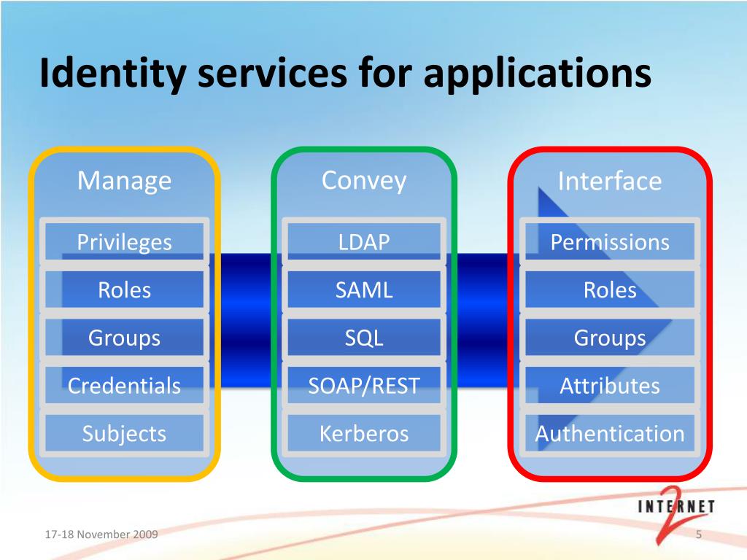Select the 'Manage' column heading

(x=124, y=181)
